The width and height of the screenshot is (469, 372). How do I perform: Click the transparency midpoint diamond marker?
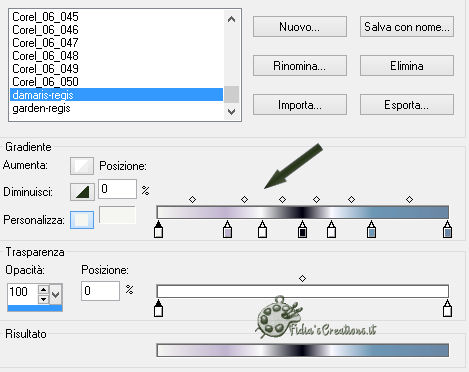pyautogui.click(x=302, y=278)
